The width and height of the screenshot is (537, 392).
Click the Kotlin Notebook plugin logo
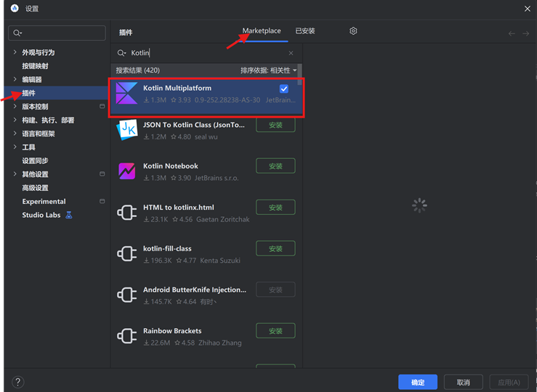pos(126,171)
